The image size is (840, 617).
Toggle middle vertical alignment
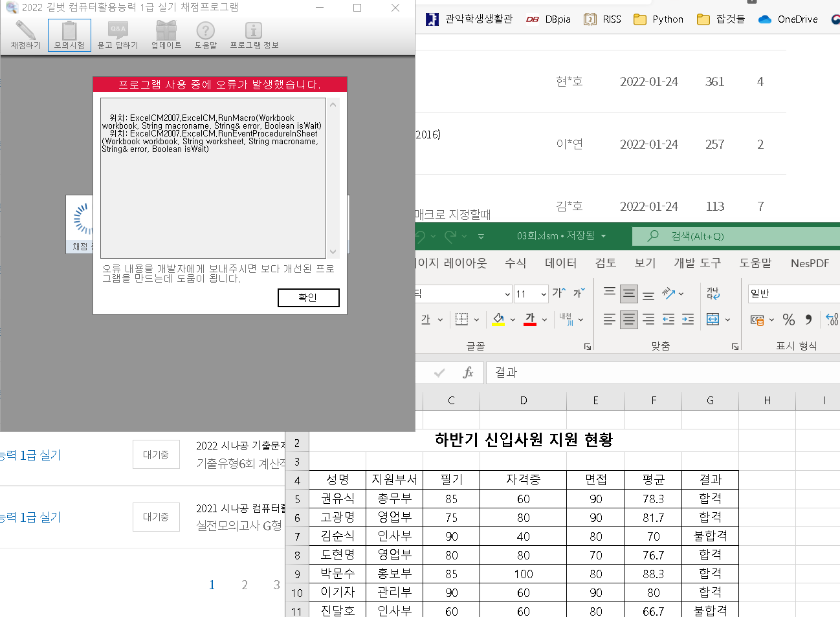pos(628,294)
